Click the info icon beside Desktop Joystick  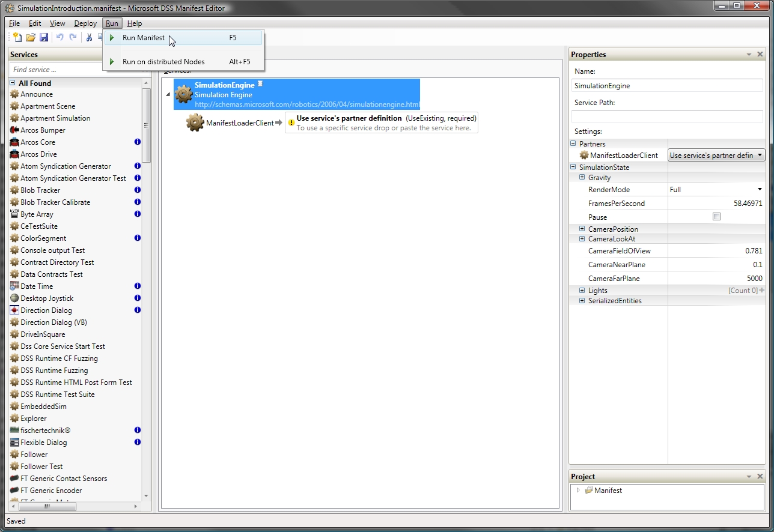[x=138, y=298]
